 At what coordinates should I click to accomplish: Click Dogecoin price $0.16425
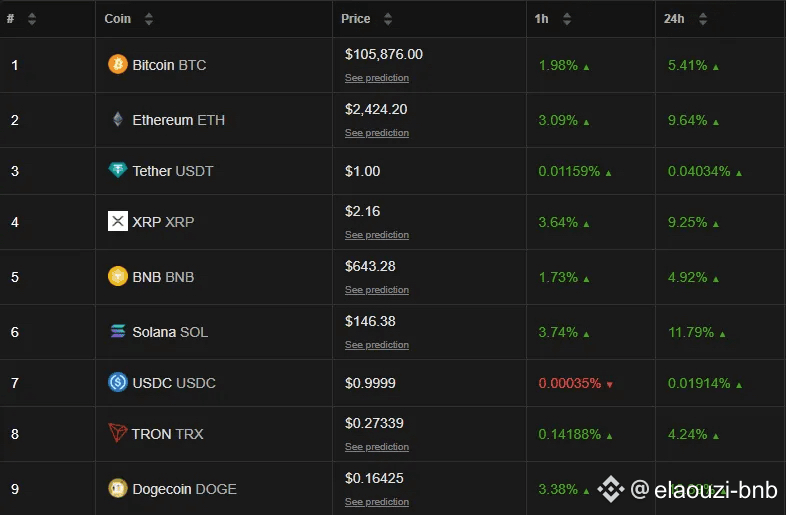[374, 478]
